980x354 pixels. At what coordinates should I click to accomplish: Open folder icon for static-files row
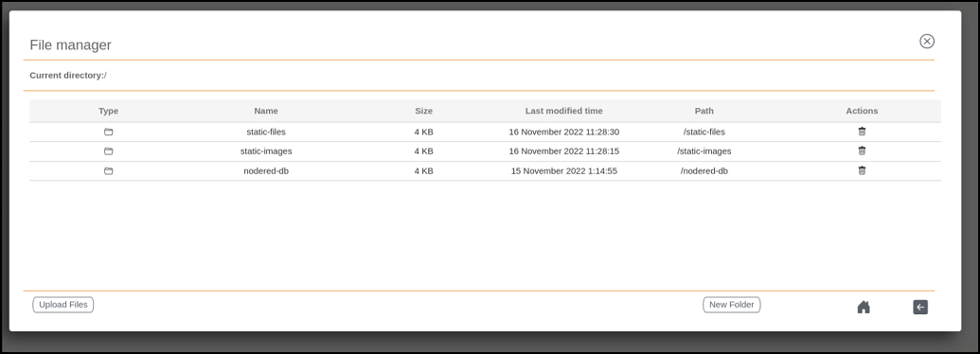[108, 132]
